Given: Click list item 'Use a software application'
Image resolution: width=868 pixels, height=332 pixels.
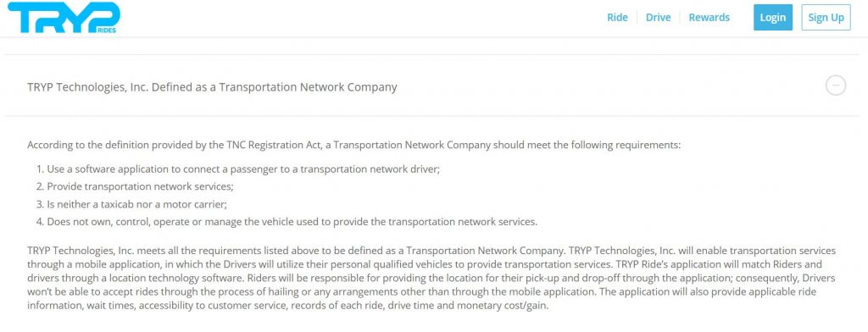Looking at the screenshot, I should click(238, 169).
